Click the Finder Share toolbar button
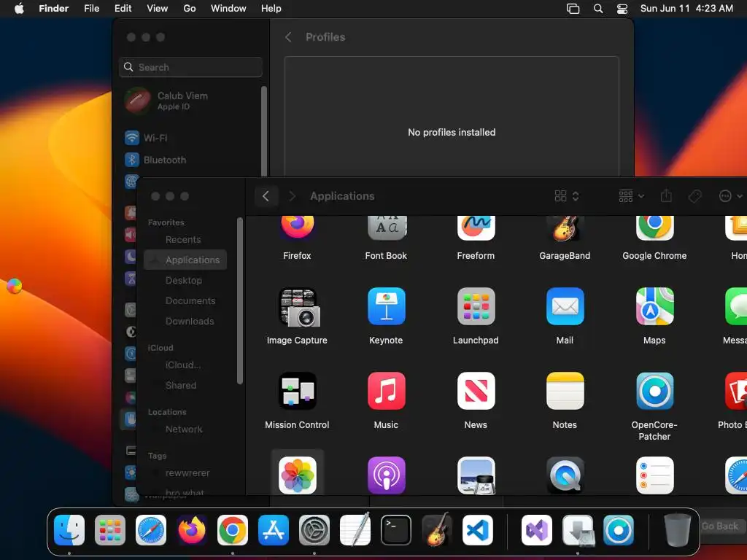 point(666,195)
